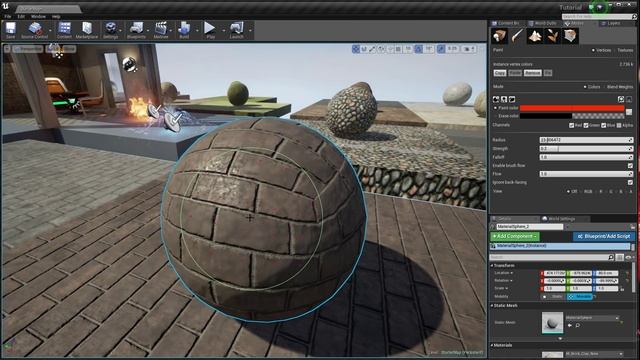Click the Perspective viewport button
640x360 pixels.
click(28, 49)
